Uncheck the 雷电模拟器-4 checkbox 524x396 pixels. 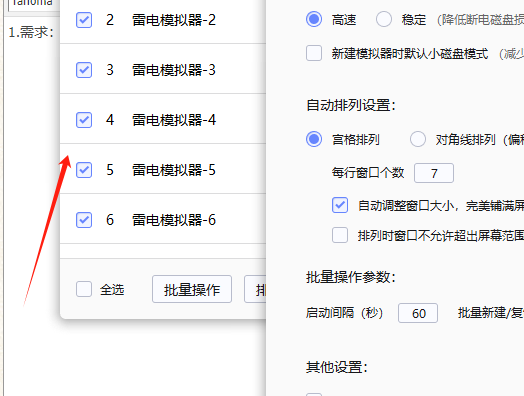pyautogui.click(x=84, y=120)
